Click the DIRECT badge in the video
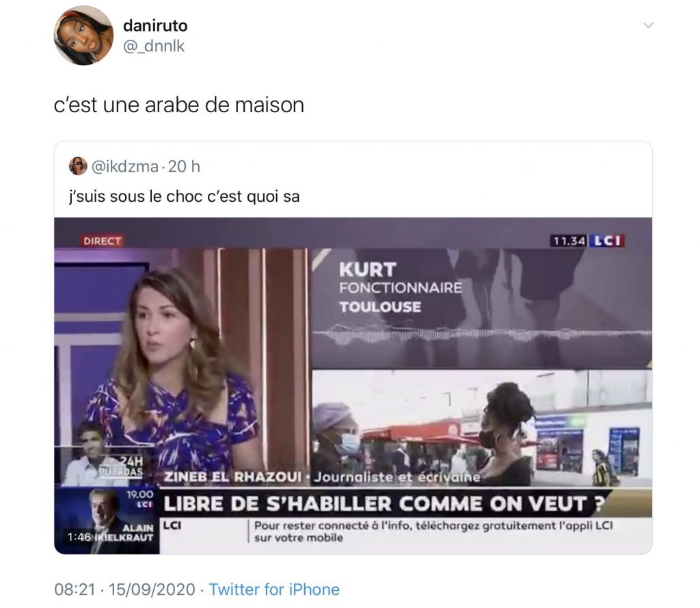This screenshot has width=700, height=608. pos(103,241)
